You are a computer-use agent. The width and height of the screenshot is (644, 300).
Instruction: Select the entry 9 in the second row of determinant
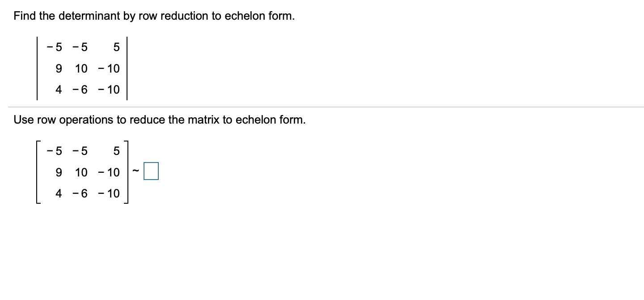(x=59, y=68)
